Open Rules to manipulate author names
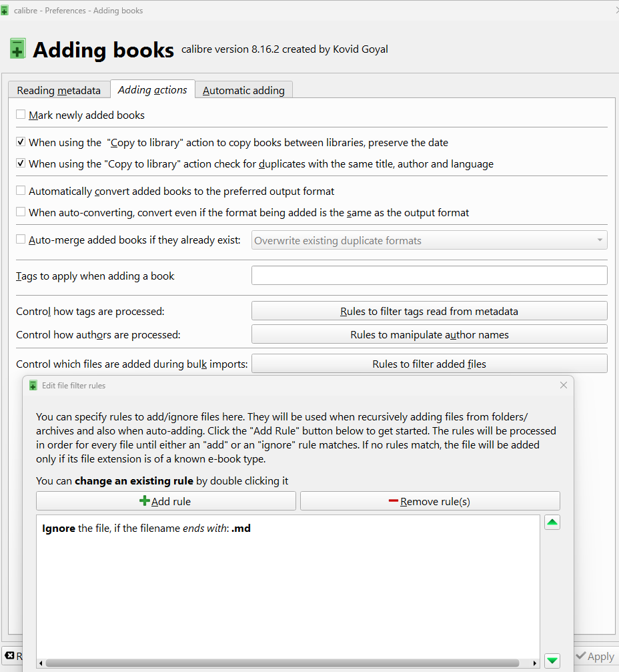619x672 pixels. click(429, 335)
